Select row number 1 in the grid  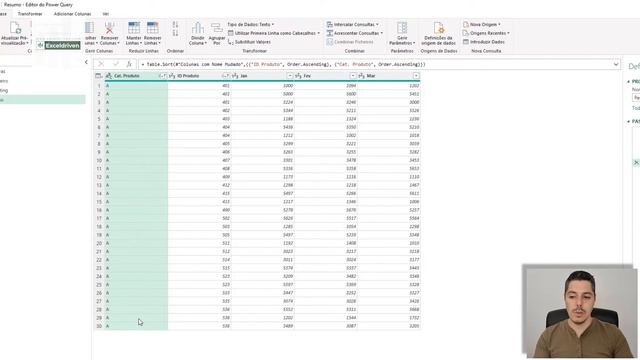(x=99, y=86)
